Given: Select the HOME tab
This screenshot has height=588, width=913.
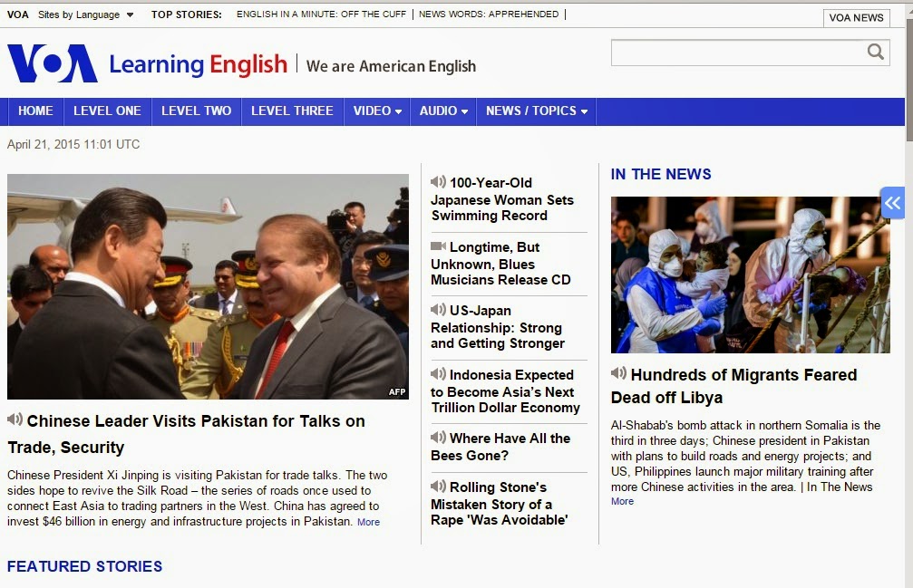Looking at the screenshot, I should 34,111.
